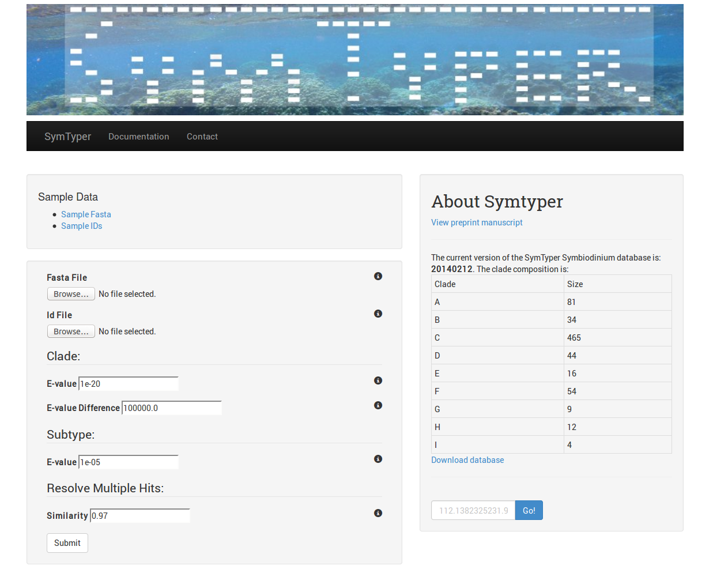Select the Size column header
This screenshot has height=588, width=713.
point(618,284)
